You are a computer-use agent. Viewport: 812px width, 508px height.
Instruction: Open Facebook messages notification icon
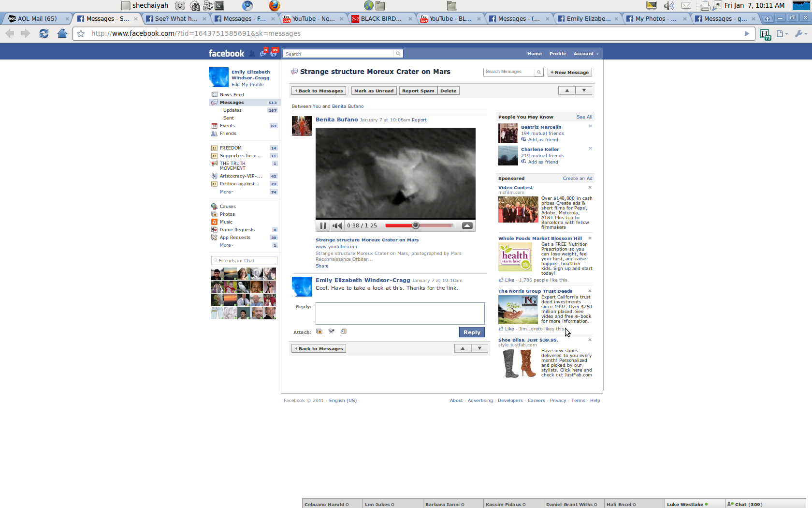click(263, 53)
